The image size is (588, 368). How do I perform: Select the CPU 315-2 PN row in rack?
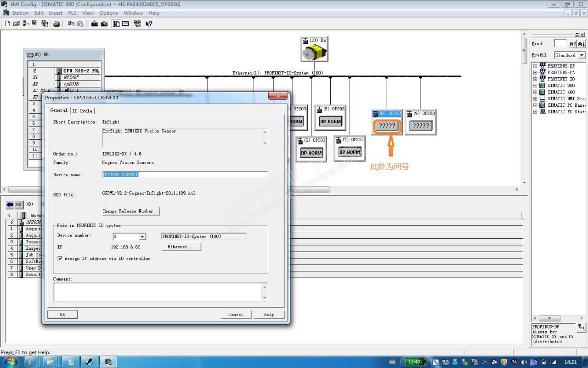[x=65, y=71]
